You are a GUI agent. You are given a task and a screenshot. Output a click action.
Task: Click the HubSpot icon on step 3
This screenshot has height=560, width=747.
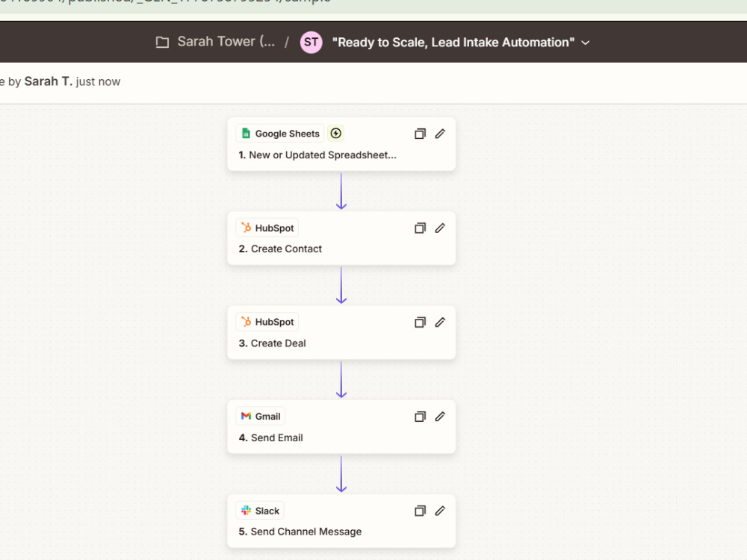coord(246,322)
